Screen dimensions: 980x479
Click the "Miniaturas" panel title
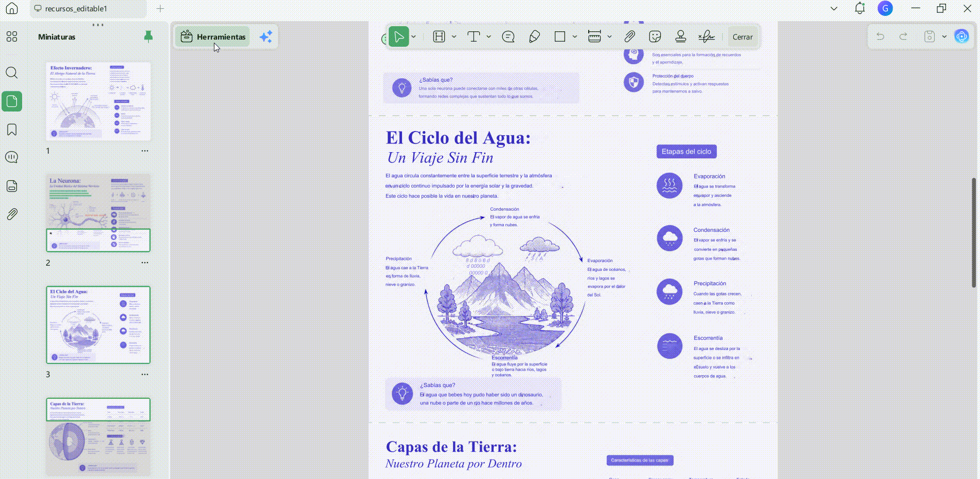57,37
